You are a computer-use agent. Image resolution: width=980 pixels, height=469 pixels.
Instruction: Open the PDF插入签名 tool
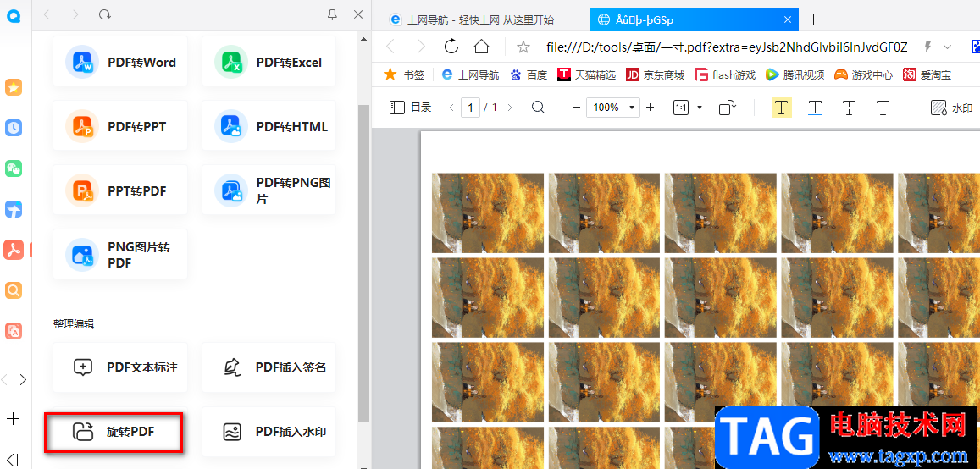point(269,367)
